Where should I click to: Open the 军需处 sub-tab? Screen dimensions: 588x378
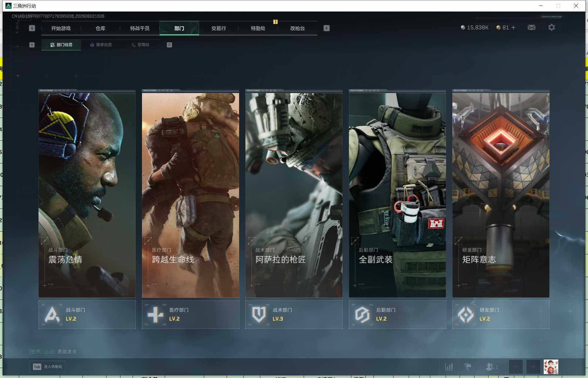(140, 45)
